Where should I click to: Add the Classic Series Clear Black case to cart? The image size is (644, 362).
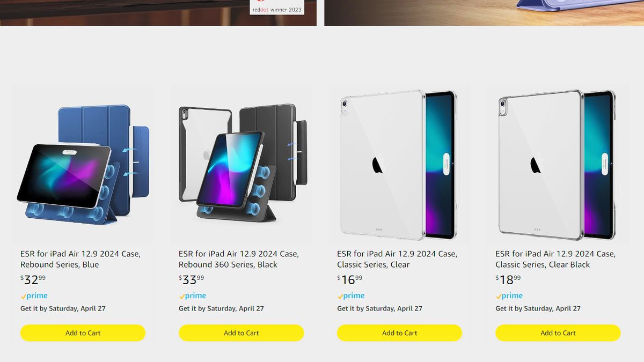[x=558, y=333]
